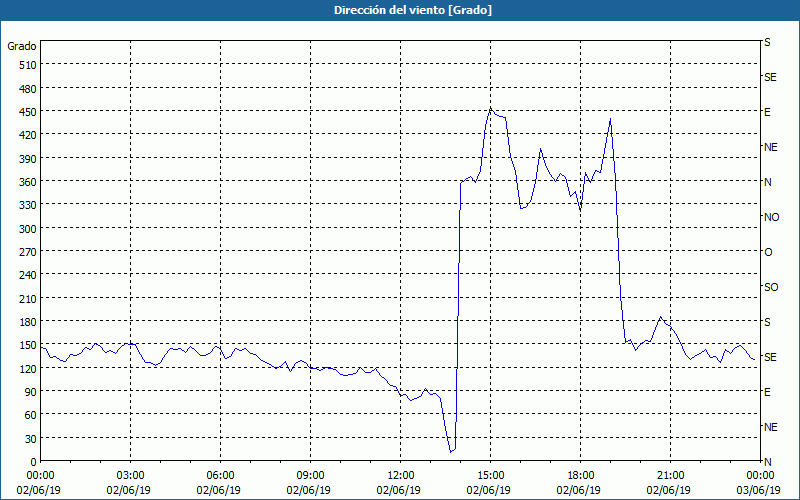
Task: Select the 480 y-axis tick label
Action: 28,88
